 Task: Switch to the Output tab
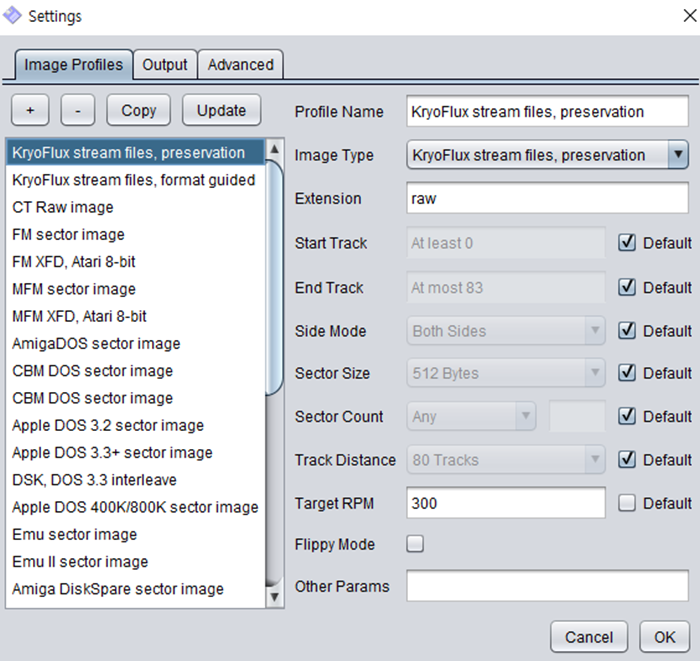(x=165, y=65)
